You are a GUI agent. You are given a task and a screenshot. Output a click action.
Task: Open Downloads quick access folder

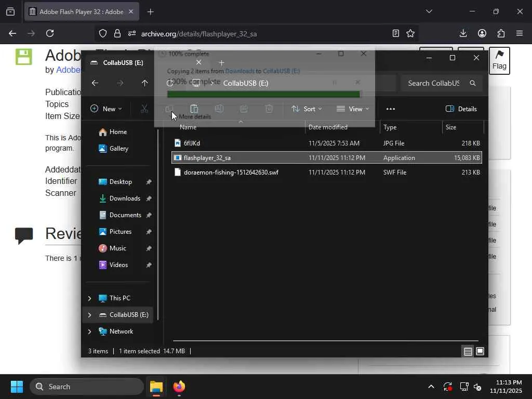(119, 198)
